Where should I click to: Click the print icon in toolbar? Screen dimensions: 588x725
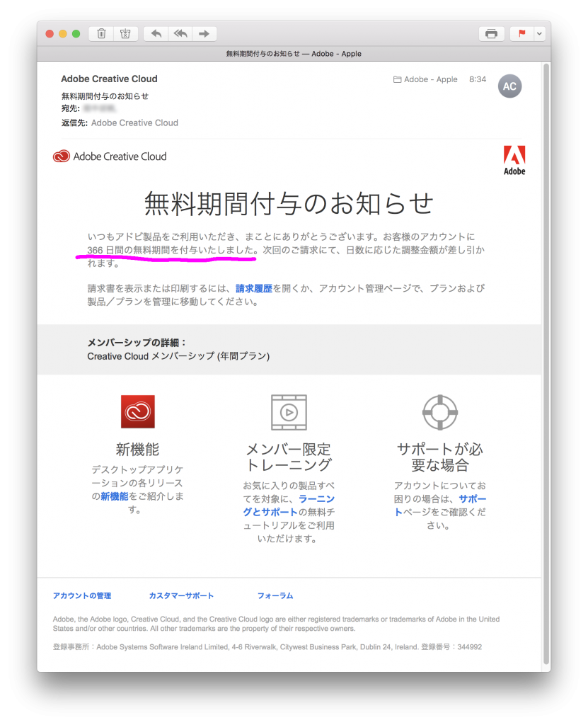coord(491,34)
